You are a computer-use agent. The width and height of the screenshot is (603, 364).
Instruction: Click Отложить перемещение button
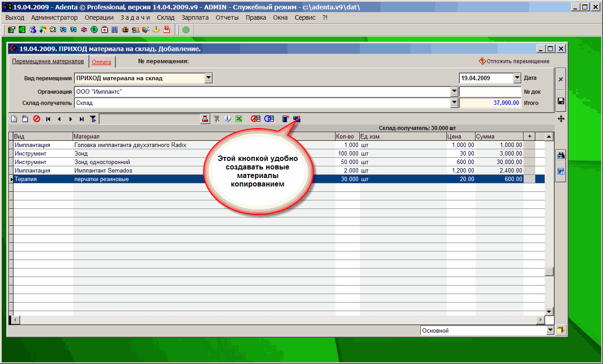(514, 61)
